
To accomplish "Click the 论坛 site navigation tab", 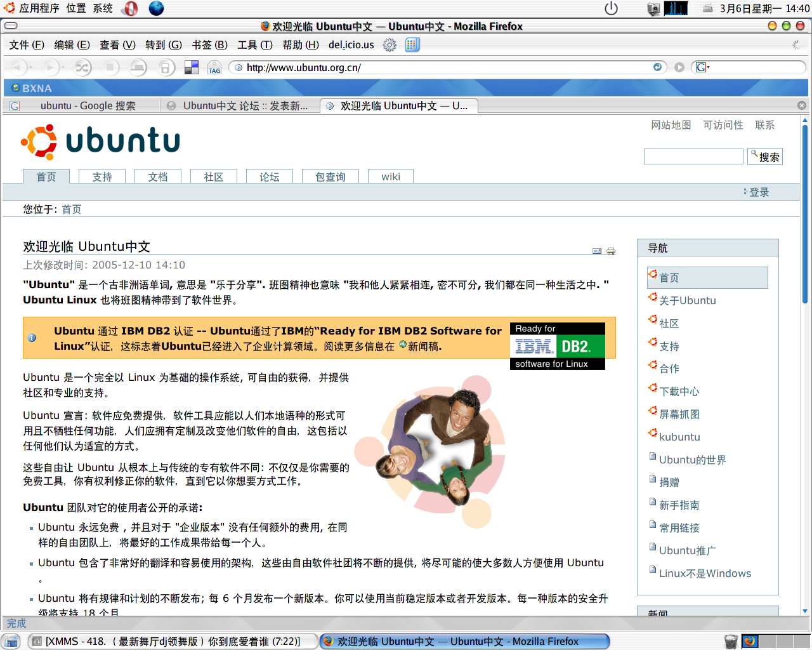I will [x=270, y=176].
